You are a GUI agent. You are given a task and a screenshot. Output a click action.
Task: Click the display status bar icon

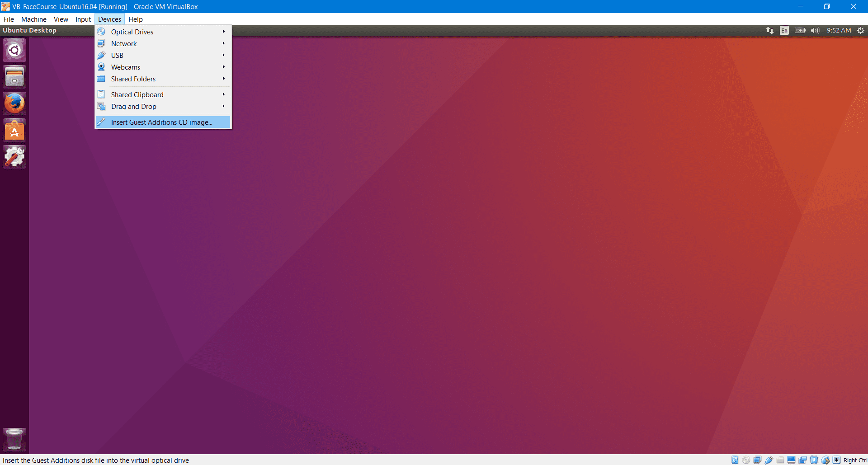pos(792,460)
